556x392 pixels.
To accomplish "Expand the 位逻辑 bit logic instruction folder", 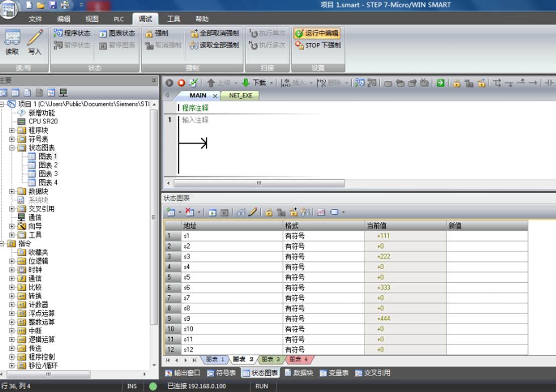I will (12, 261).
